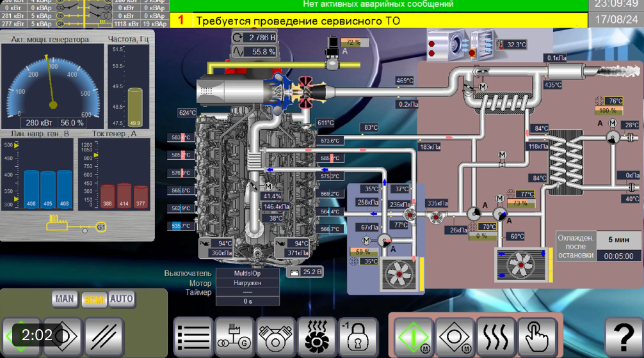This screenshot has width=644, height=358.
Task: Click the heating waves icon button
Action: click(495, 336)
